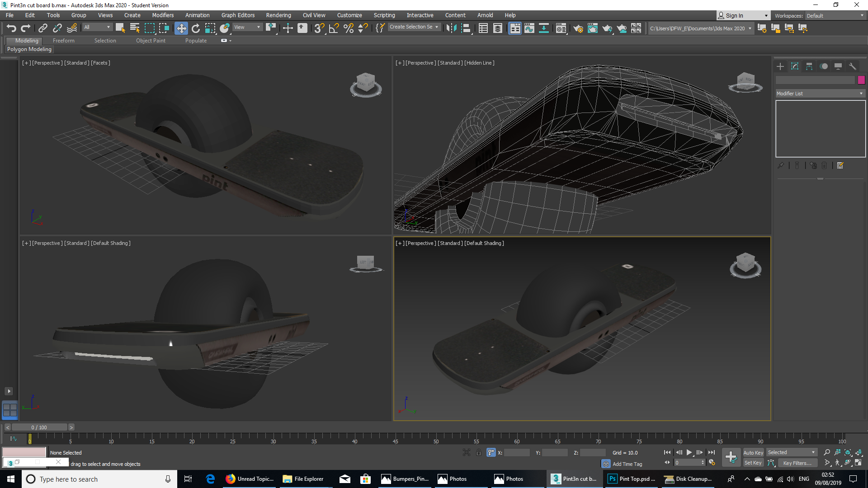Open the Rendering menu
This screenshot has width=868, height=488.
tap(278, 15)
